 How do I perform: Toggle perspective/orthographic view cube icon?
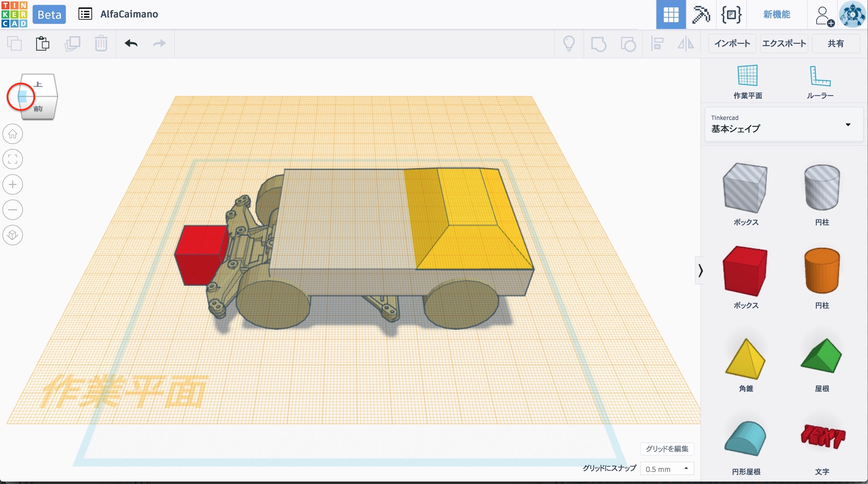click(x=13, y=235)
